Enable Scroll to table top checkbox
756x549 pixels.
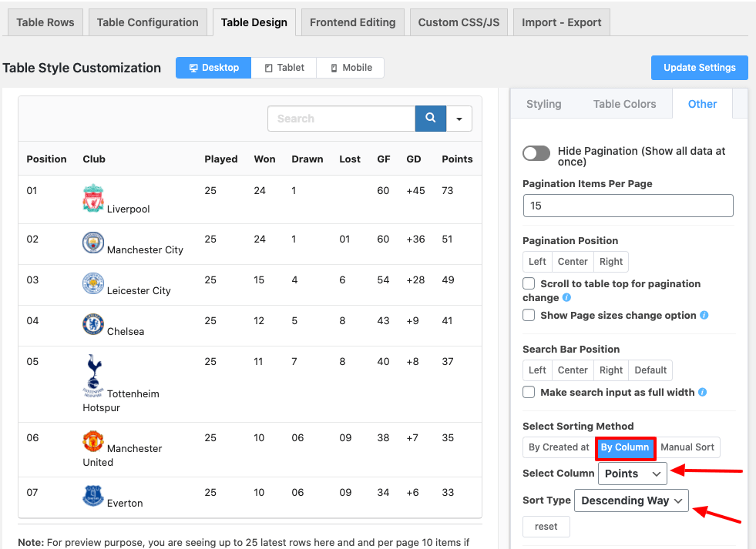point(529,284)
